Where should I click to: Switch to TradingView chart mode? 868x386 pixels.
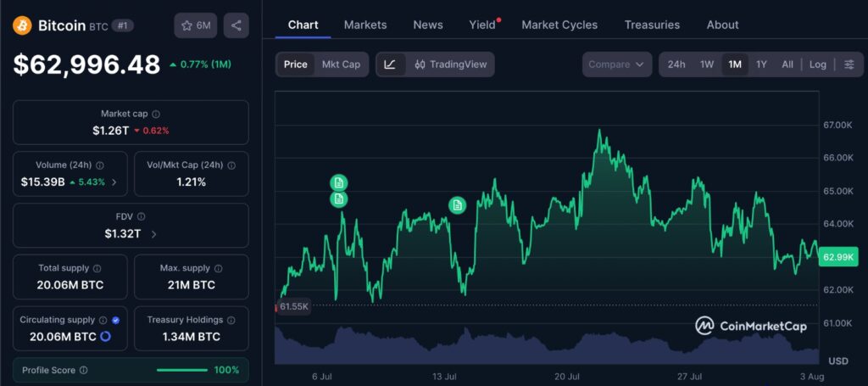click(451, 64)
